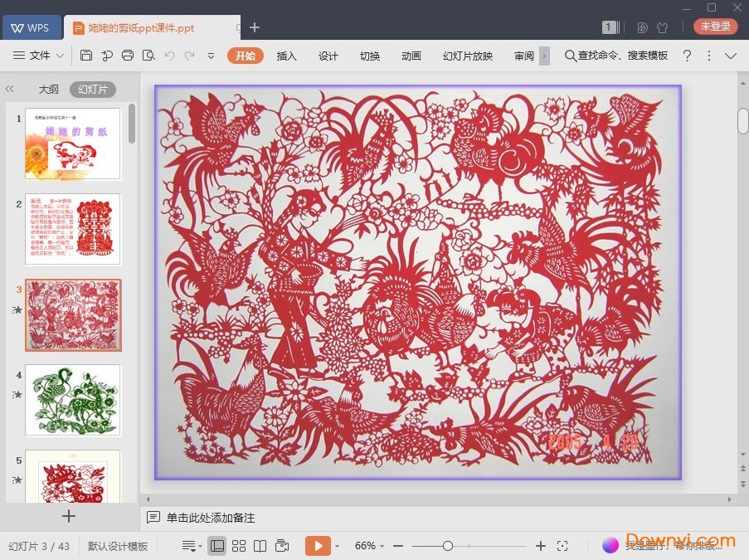The width and height of the screenshot is (749, 560).
Task: Click the Save icon in quick toolbar
Action: pyautogui.click(x=86, y=56)
